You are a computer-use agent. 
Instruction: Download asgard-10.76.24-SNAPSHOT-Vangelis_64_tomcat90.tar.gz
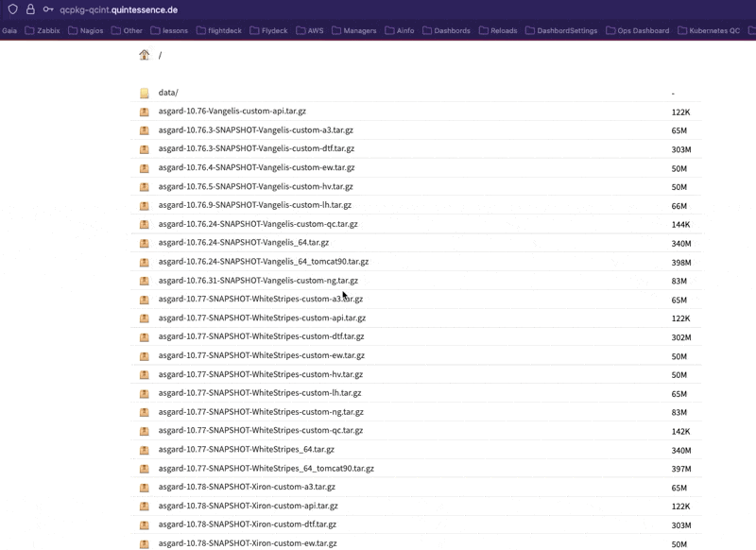click(x=263, y=262)
